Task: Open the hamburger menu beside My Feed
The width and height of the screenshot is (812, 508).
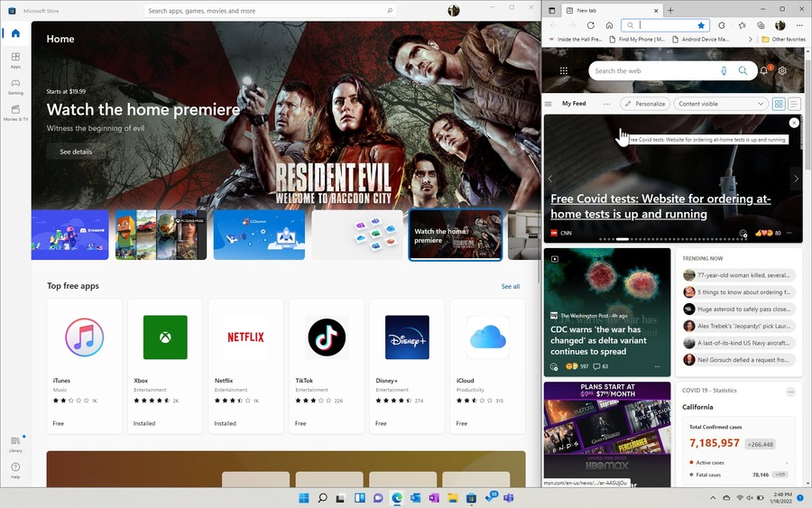Action: 549,104
